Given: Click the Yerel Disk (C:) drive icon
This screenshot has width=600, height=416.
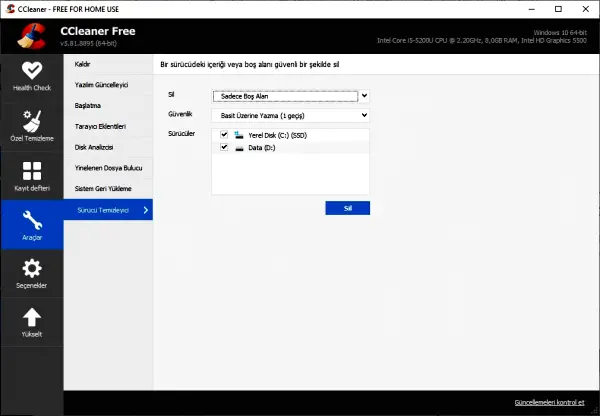Looking at the screenshot, I should coord(238,134).
